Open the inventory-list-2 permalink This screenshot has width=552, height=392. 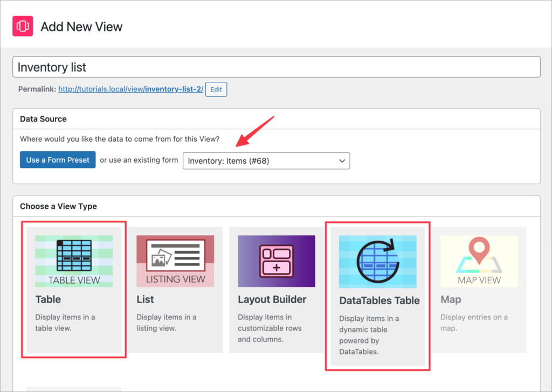tap(130, 89)
